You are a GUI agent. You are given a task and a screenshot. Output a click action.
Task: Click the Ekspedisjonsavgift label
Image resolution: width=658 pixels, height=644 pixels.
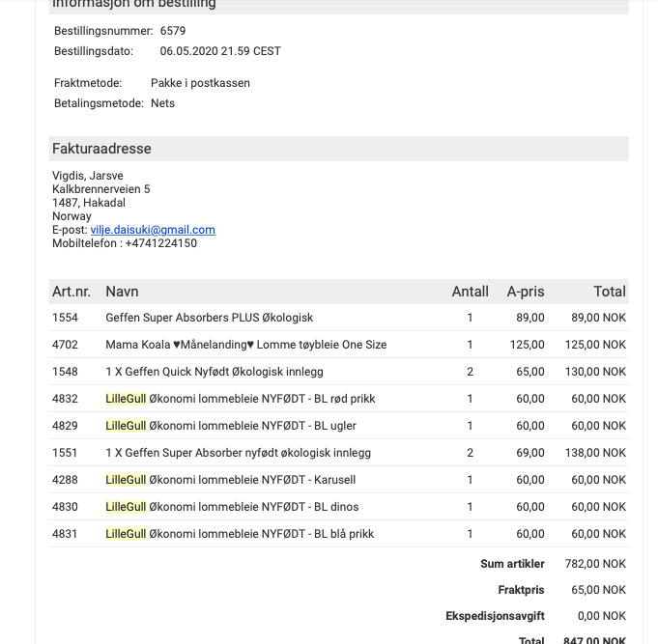click(495, 616)
